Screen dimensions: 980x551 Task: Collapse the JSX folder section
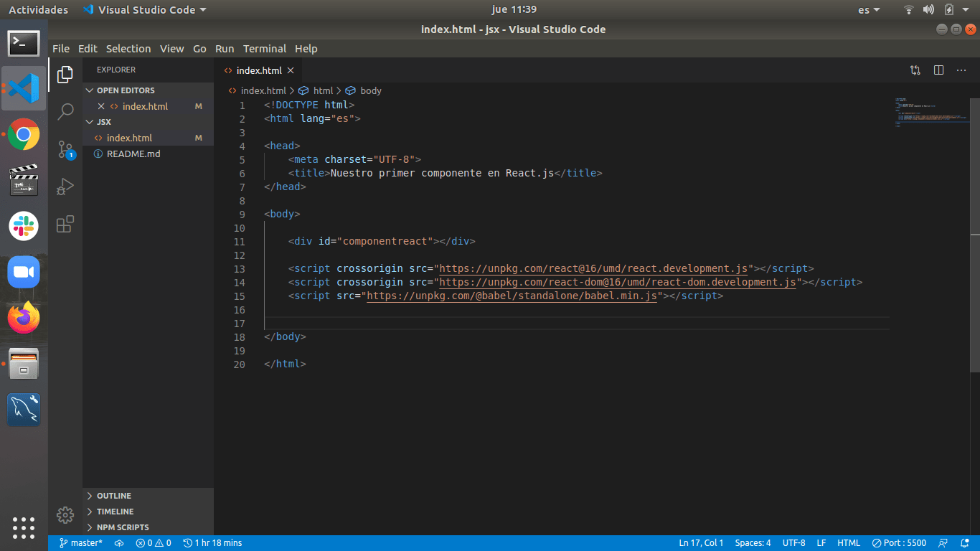point(148,122)
